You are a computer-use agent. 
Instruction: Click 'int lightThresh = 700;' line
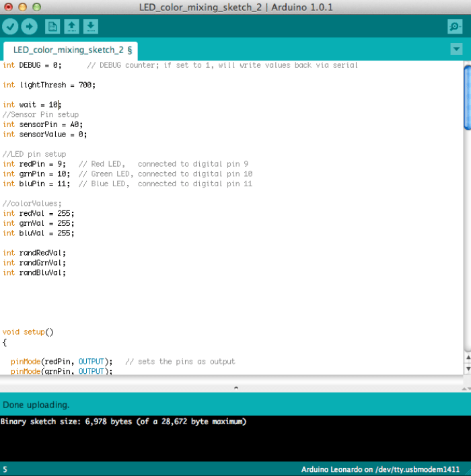(49, 85)
